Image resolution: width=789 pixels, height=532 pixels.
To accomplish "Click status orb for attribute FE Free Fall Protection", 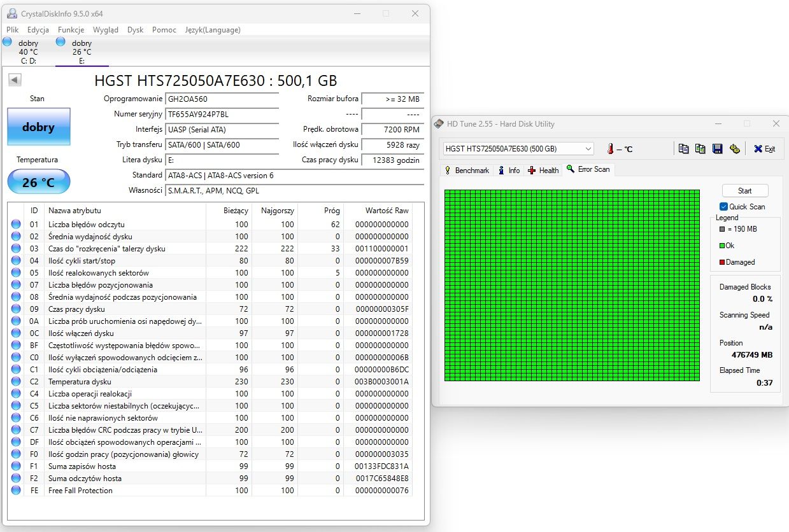I will [16, 490].
